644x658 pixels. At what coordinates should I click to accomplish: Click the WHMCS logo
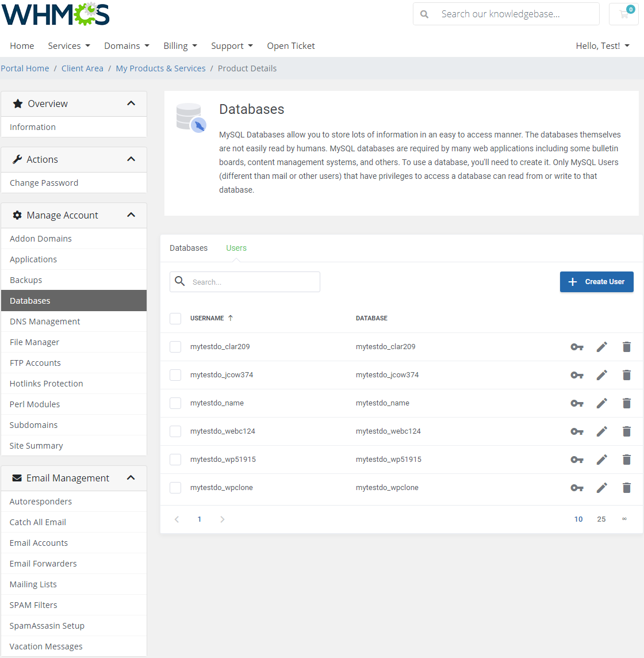[x=55, y=14]
